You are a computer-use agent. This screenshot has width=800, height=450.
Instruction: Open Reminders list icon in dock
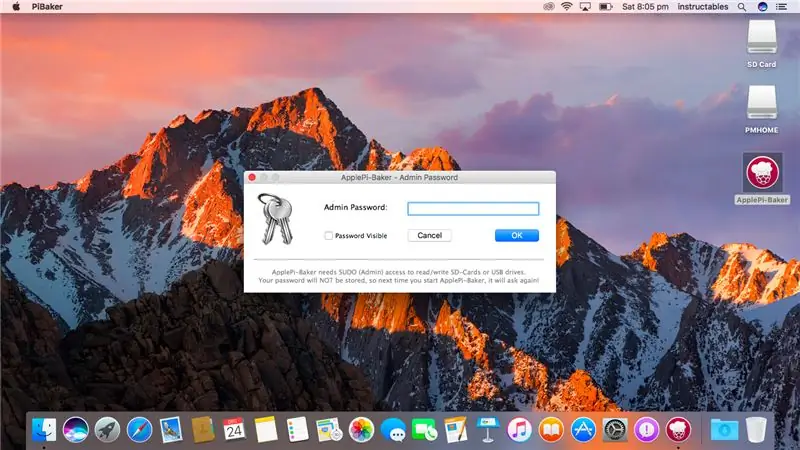297,430
